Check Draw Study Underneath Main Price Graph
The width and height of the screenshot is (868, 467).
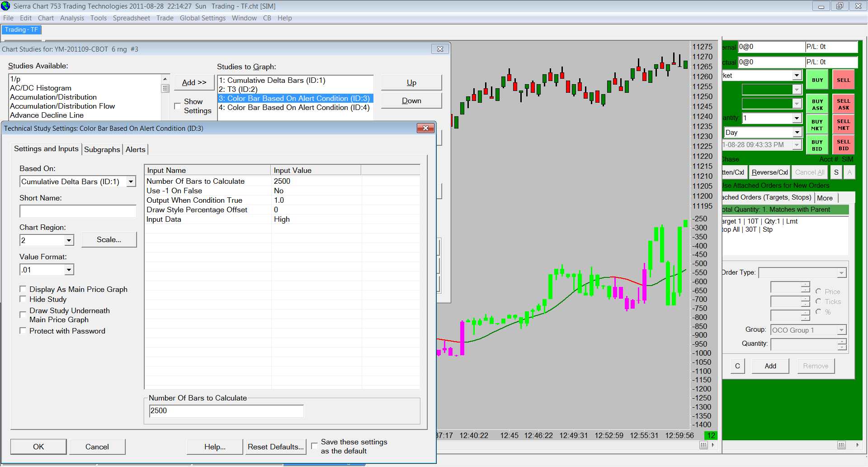[x=23, y=315]
